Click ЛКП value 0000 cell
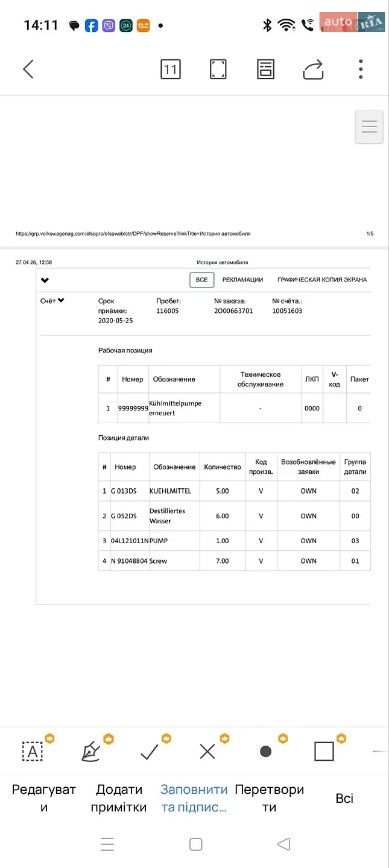This screenshot has height=868, width=389. click(312, 408)
